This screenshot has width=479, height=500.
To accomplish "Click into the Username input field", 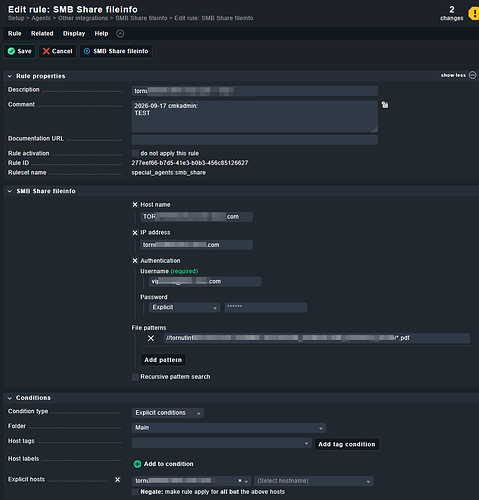I will pos(205,281).
